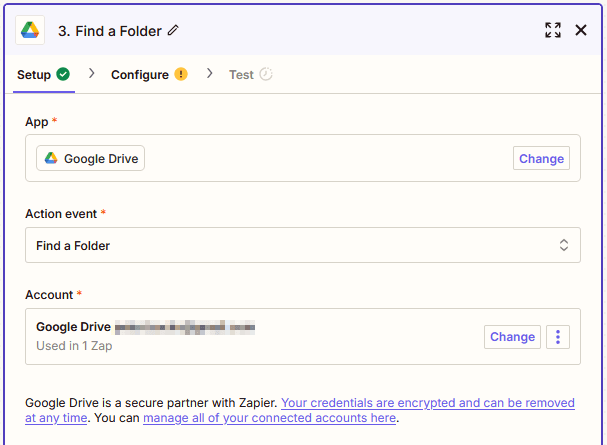The height and width of the screenshot is (445, 607).
Task: Open manage all of your connected accounts link
Action: pyautogui.click(x=269, y=418)
